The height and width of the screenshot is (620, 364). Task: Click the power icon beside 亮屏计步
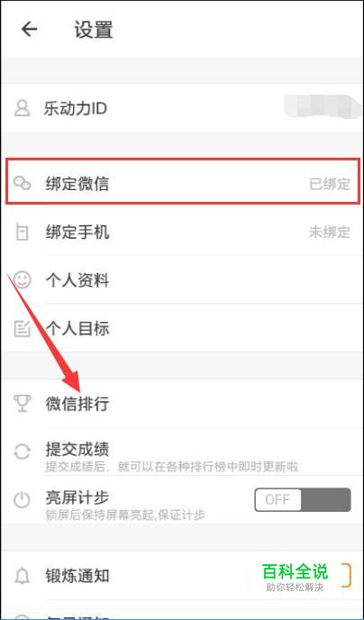click(22, 500)
